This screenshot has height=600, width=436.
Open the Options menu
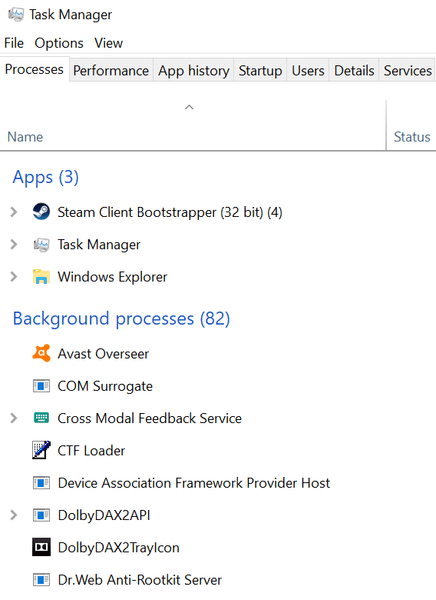coord(59,43)
